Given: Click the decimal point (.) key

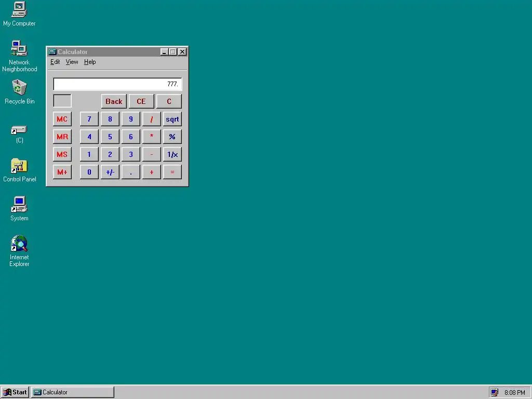Looking at the screenshot, I should coord(130,172).
